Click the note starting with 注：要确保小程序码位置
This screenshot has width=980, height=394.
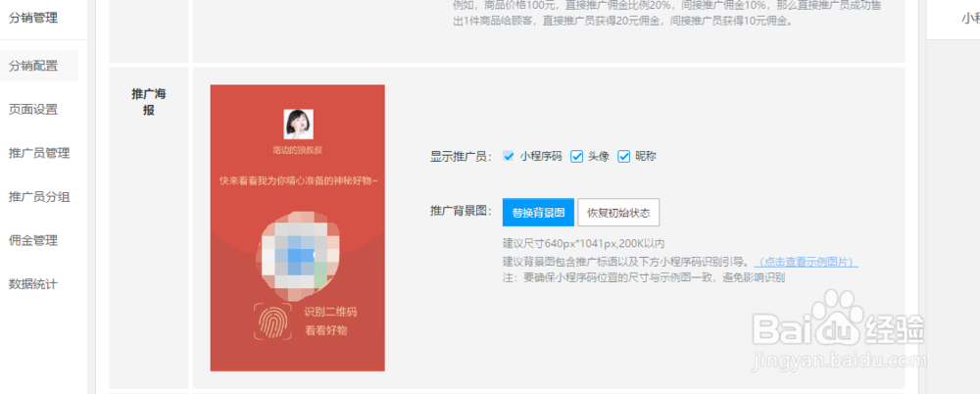pyautogui.click(x=644, y=277)
